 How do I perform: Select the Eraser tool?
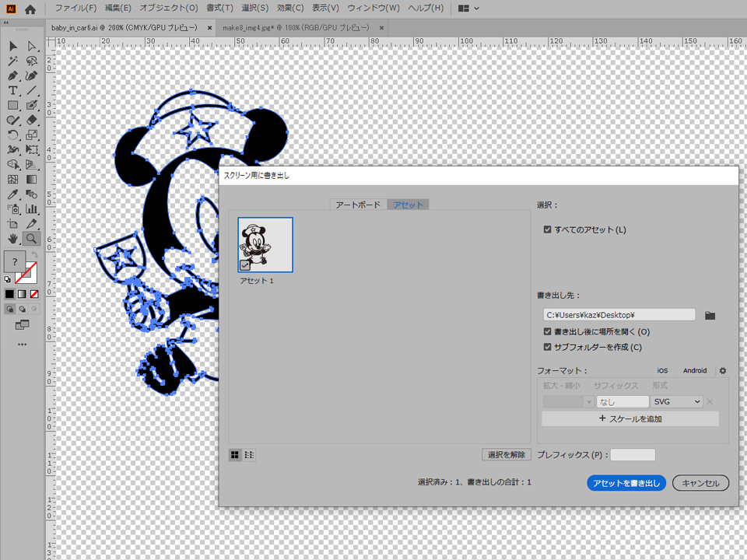31,120
